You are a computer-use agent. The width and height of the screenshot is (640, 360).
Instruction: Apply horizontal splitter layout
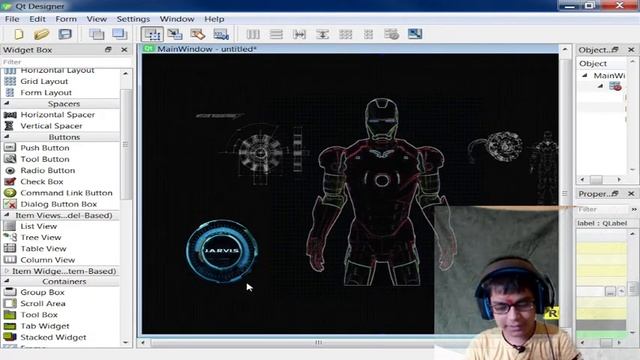[299, 34]
